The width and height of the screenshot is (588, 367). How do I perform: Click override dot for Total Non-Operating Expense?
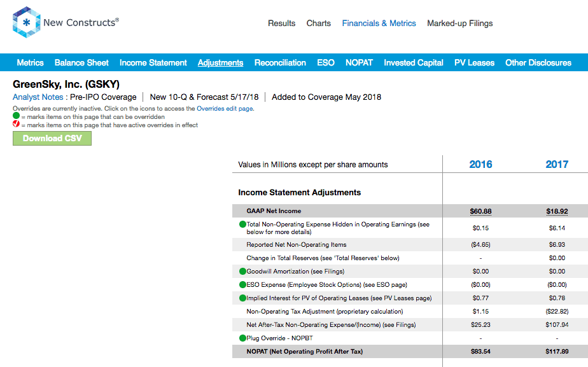coord(242,224)
